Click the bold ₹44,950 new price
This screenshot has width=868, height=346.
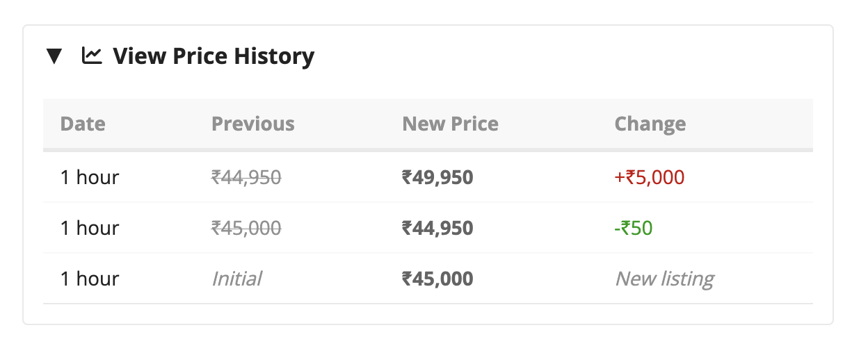[x=437, y=228]
